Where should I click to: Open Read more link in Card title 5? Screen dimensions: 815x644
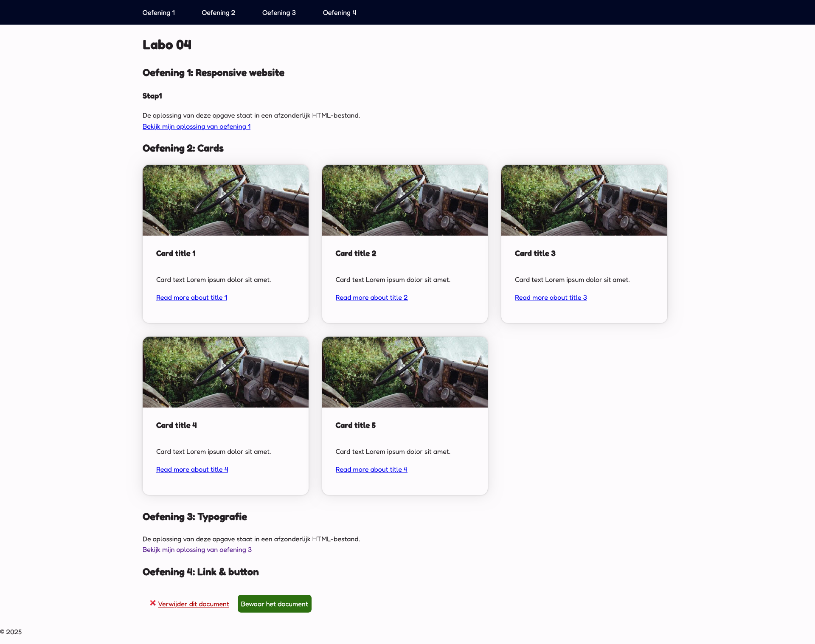point(371,470)
